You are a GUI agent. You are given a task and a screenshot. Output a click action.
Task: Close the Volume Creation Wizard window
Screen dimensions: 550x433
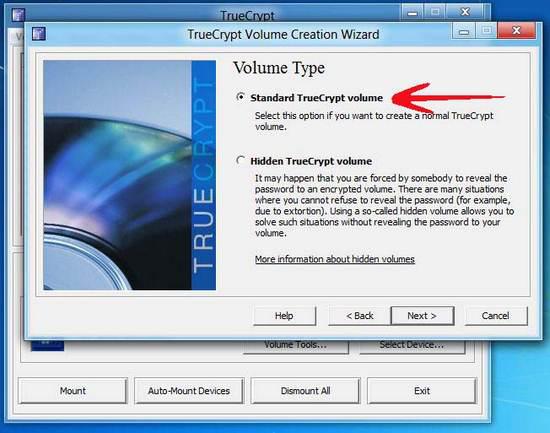(517, 31)
